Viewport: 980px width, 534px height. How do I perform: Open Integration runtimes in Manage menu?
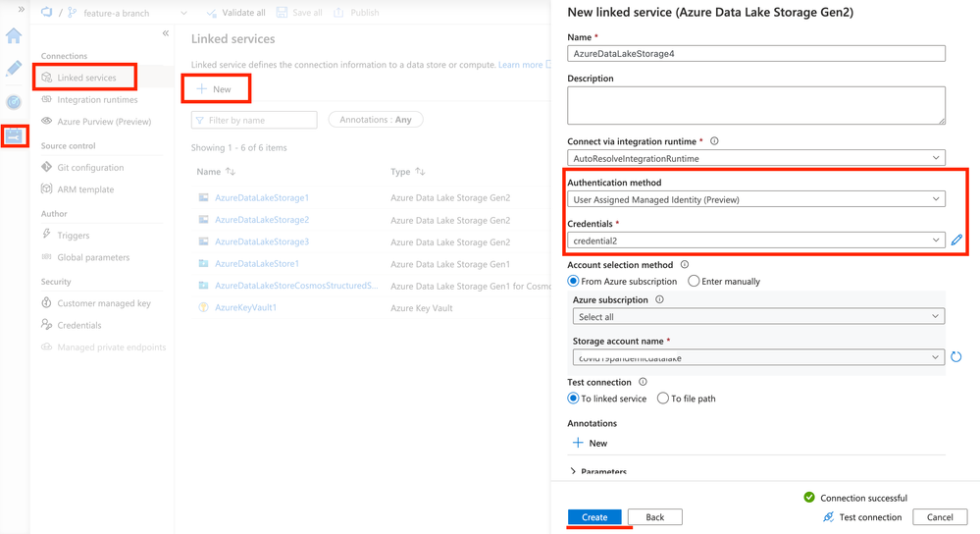tap(97, 99)
